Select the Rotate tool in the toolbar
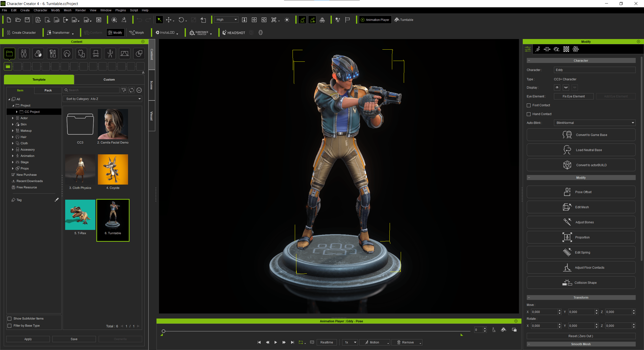The height and width of the screenshot is (350, 644). (x=181, y=20)
